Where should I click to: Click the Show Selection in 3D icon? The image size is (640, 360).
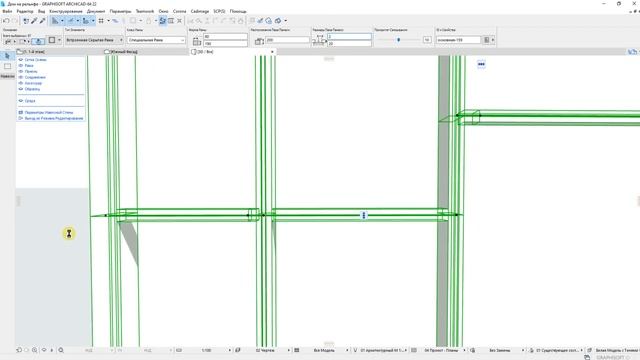pos(260,21)
